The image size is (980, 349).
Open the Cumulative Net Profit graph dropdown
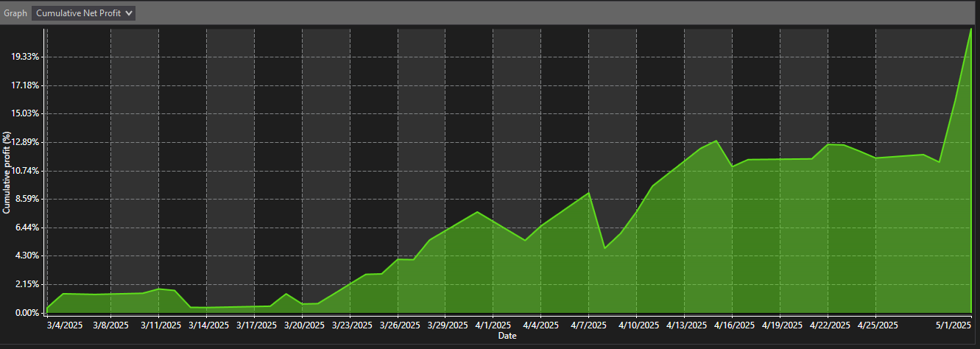pos(85,13)
